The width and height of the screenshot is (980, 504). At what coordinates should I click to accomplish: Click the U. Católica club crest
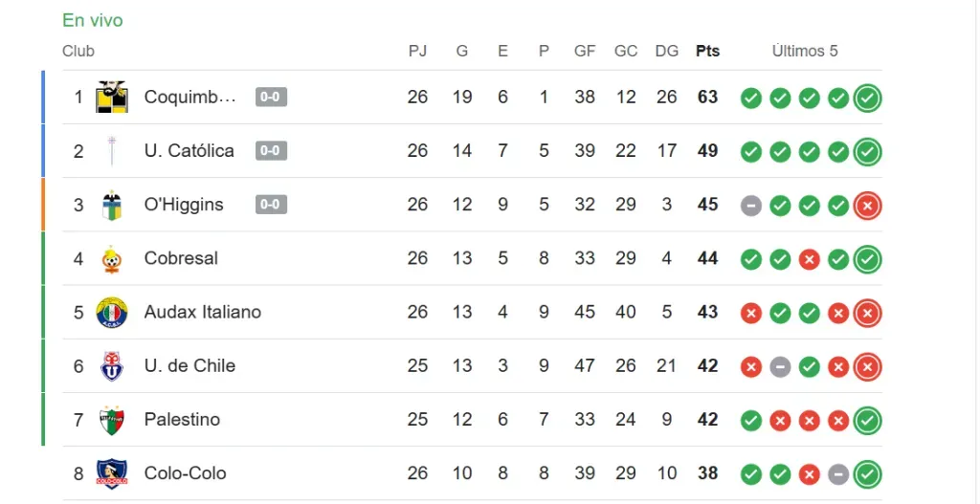coord(112,151)
